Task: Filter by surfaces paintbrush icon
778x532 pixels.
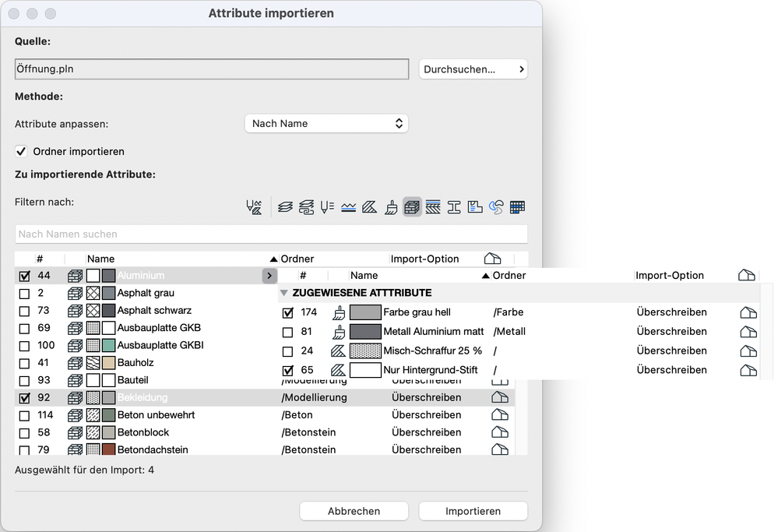Action: (x=391, y=207)
